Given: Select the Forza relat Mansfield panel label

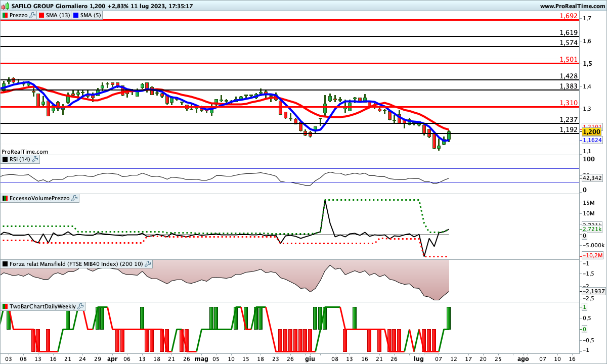Looking at the screenshot, I should point(76,264).
